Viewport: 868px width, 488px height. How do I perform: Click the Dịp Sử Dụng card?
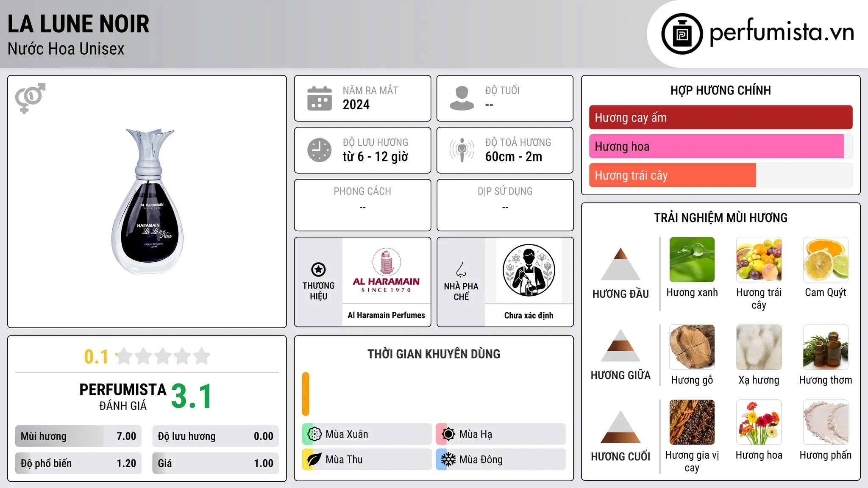(505, 205)
